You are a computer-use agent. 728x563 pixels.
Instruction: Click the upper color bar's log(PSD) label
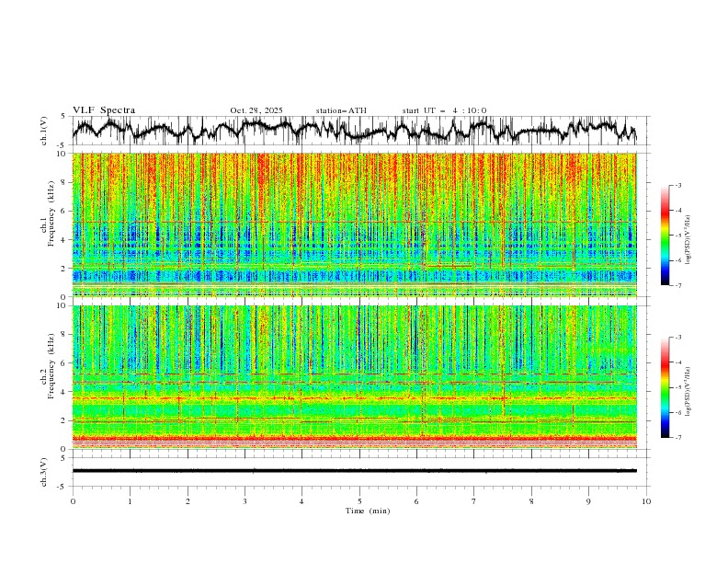688,241
